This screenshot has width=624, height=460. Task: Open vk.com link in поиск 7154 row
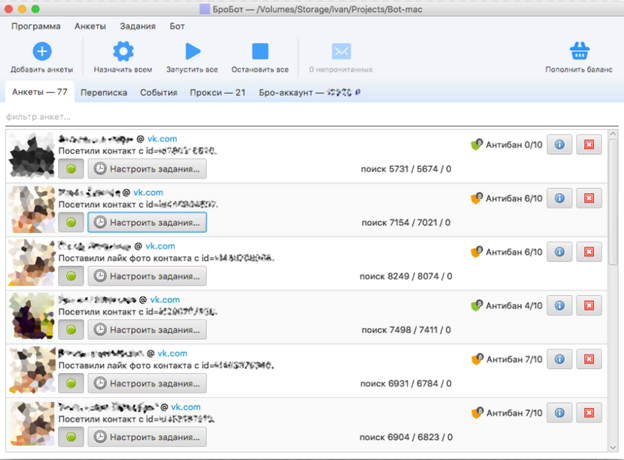click(x=148, y=193)
